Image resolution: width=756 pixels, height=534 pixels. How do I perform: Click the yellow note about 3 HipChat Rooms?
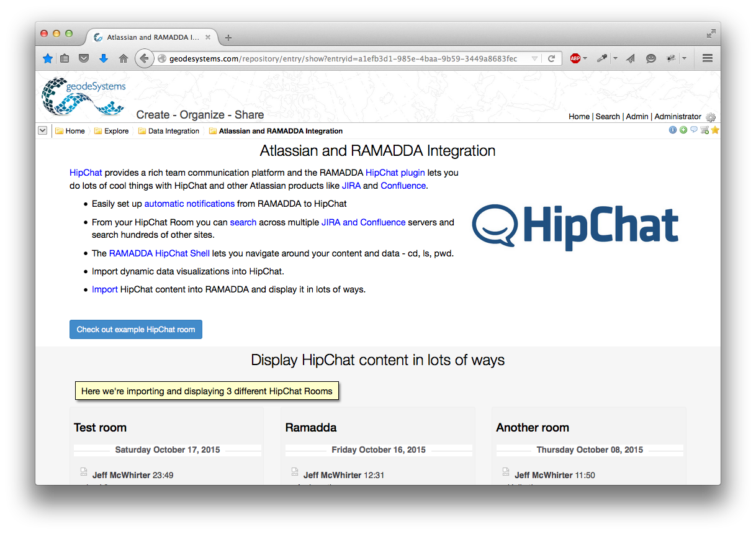click(x=207, y=391)
